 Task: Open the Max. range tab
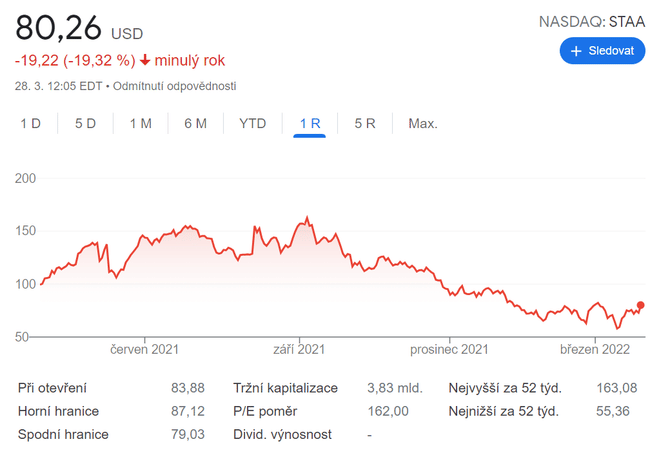[x=422, y=124]
